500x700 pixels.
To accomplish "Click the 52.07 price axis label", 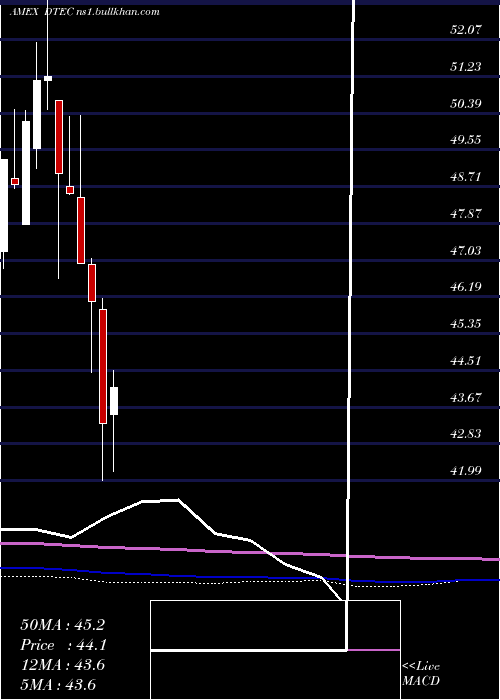I will (465, 30).
